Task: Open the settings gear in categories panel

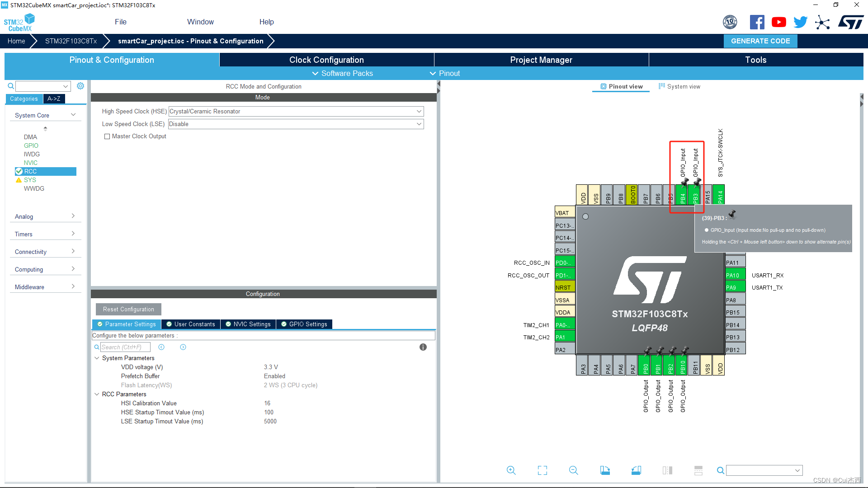Action: click(x=80, y=86)
